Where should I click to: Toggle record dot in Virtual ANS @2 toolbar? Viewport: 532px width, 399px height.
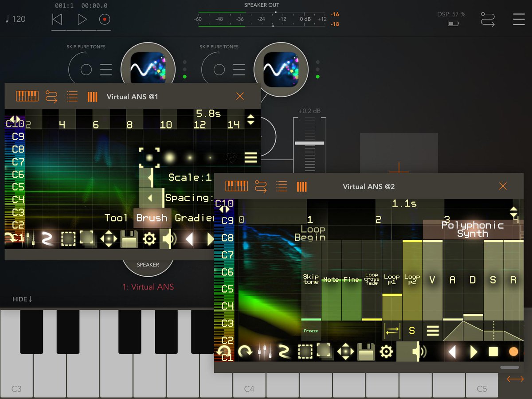pos(513,352)
